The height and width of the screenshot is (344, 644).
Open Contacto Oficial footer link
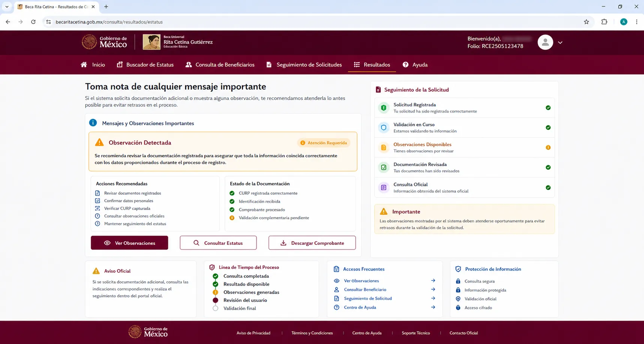(464, 333)
